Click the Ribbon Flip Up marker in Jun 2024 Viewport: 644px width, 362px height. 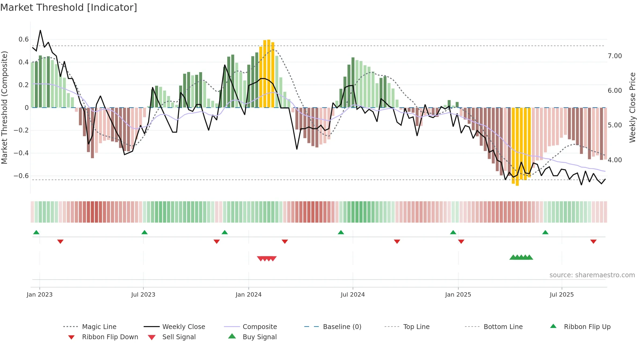[341, 232]
